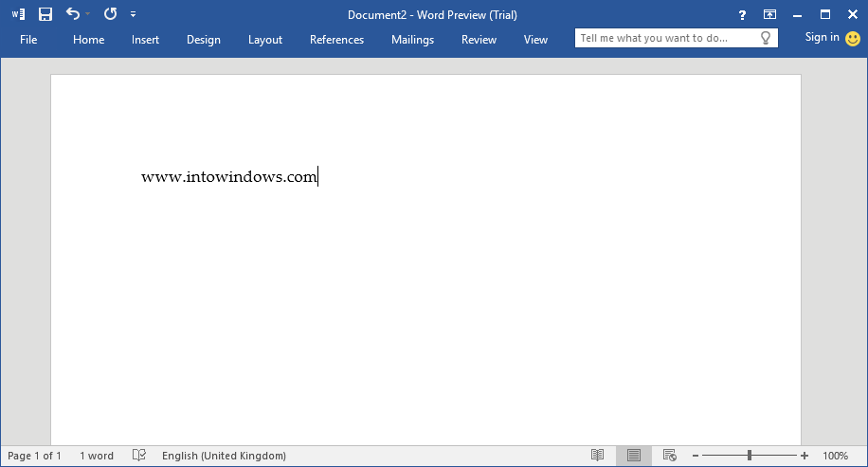Click the smiley feedback icon
Image resolution: width=868 pixels, height=467 pixels.
coord(853,38)
